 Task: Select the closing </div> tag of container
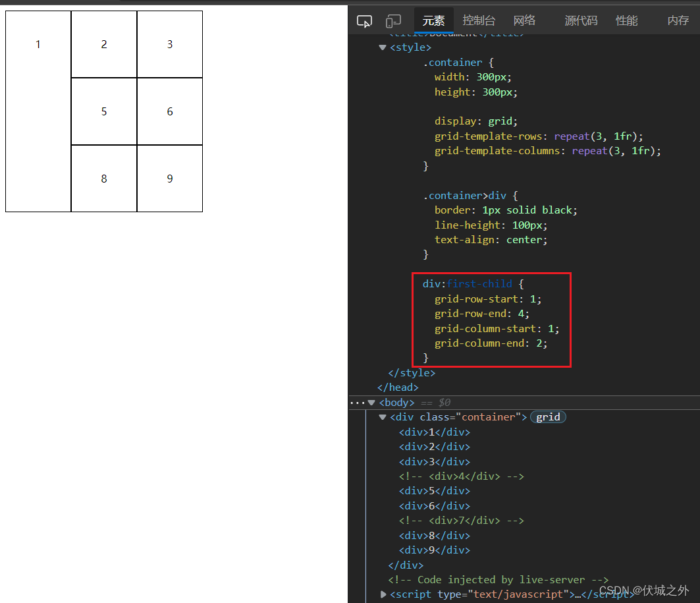[406, 565]
